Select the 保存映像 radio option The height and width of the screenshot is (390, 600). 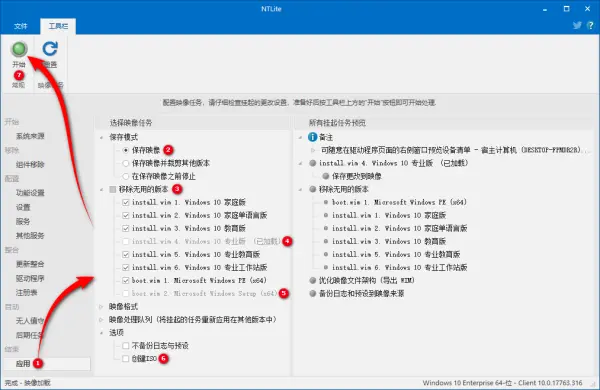click(x=126, y=150)
